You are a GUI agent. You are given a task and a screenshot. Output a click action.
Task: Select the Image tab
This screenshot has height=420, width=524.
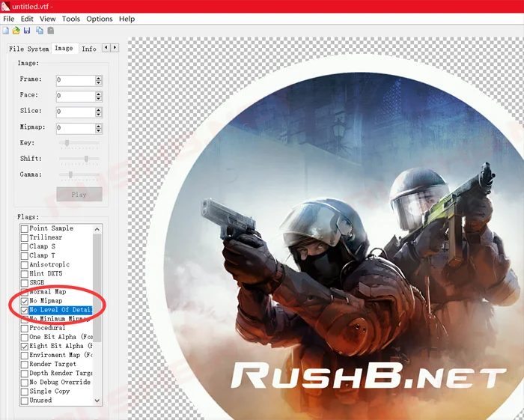64,48
